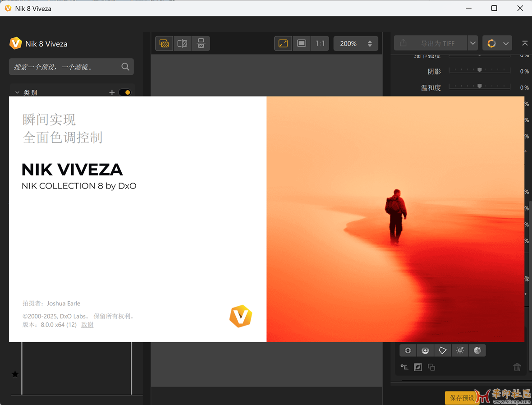Click the 拍摄者: Joshua Earle credit text
Screen dimensions: 532x405
51,304
